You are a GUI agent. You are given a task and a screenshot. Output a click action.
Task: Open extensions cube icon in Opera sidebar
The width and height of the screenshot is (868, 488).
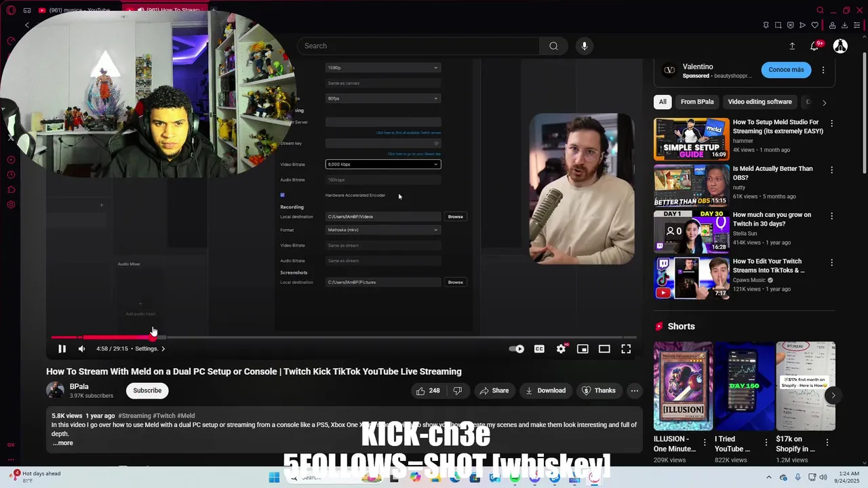click(11, 190)
